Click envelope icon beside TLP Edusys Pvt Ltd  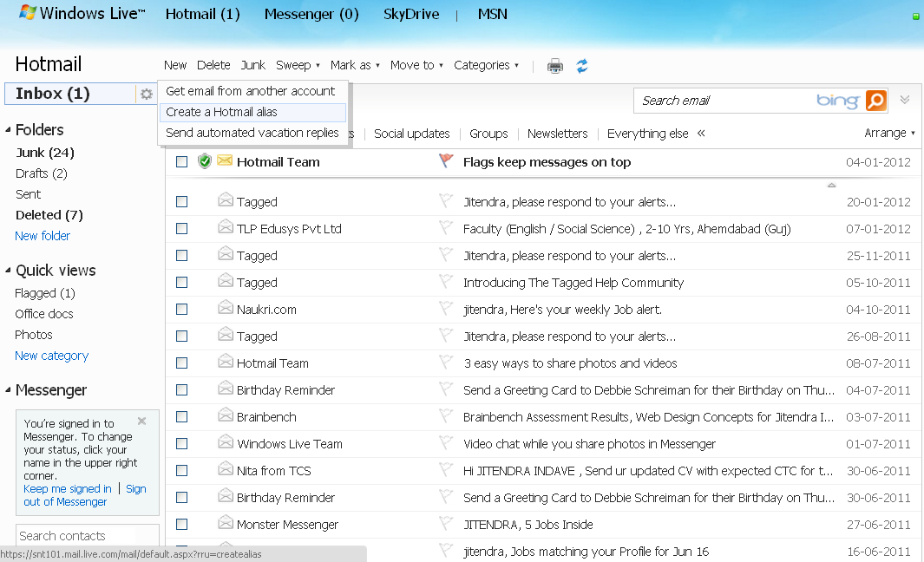pyautogui.click(x=225, y=227)
